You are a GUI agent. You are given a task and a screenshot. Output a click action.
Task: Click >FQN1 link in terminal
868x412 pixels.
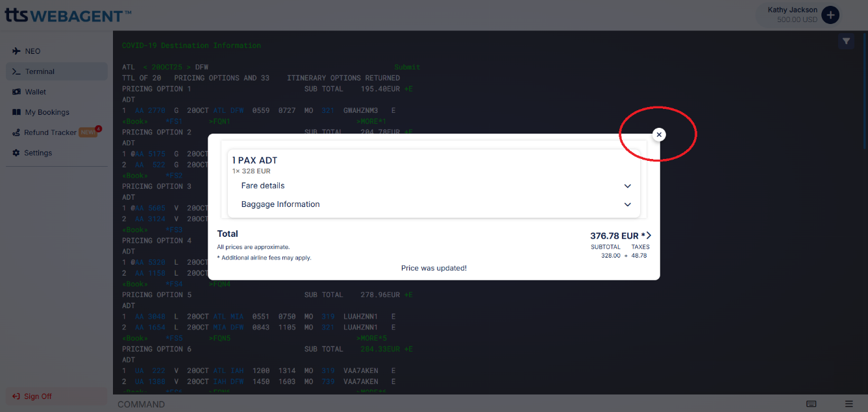coord(219,121)
